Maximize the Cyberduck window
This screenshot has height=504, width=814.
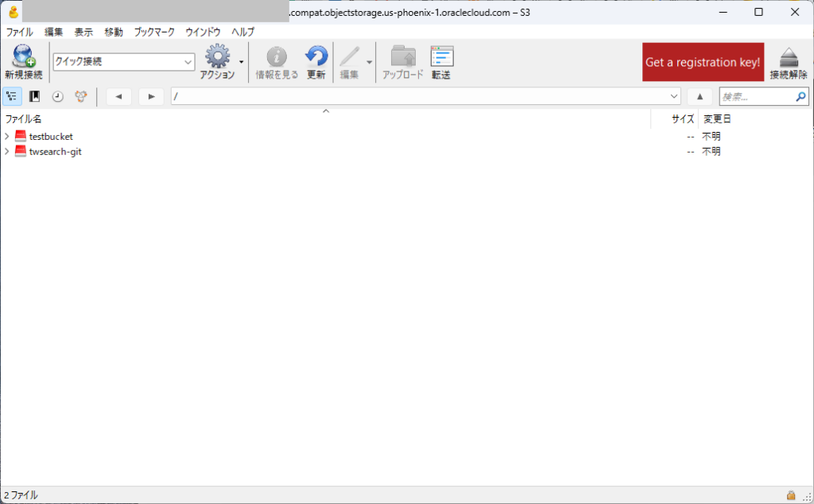point(758,12)
